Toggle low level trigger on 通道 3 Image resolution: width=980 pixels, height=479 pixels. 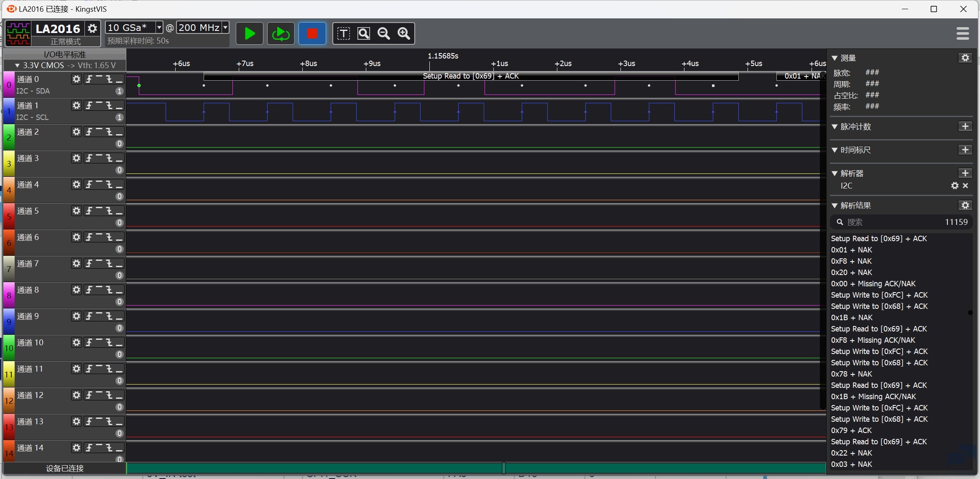[119, 158]
